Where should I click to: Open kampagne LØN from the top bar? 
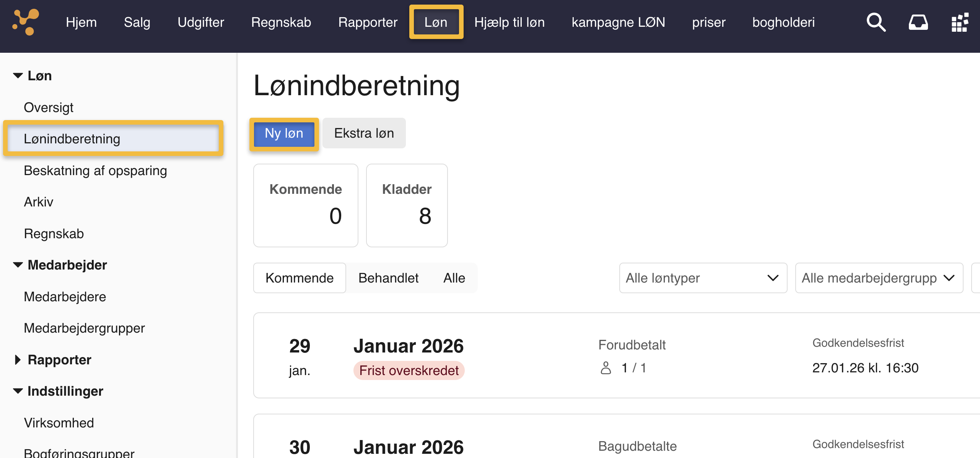point(619,22)
